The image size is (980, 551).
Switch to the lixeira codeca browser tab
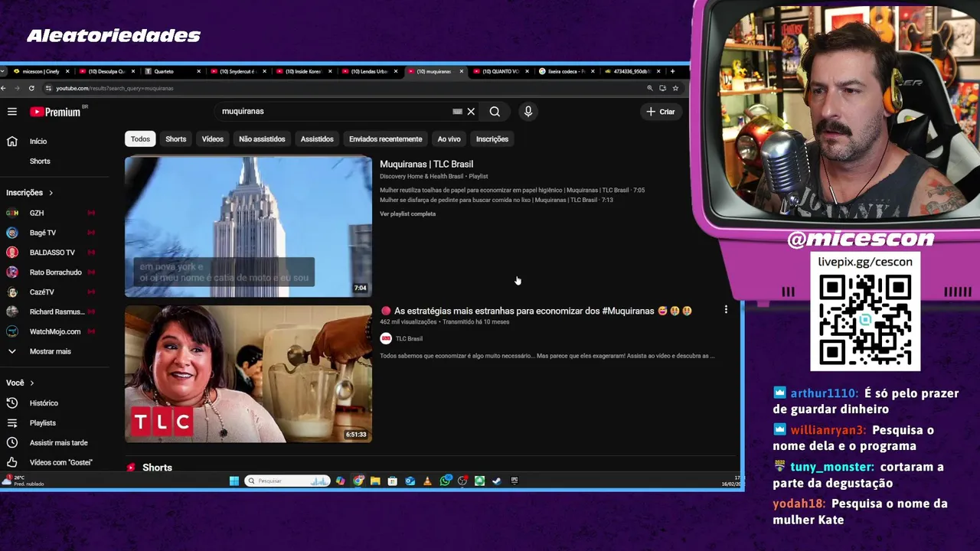[x=567, y=71]
